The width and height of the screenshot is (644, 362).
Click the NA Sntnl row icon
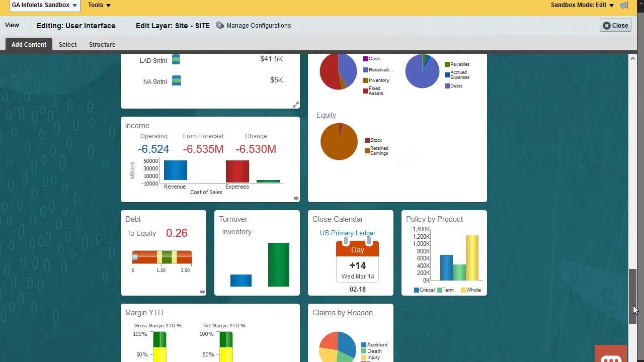(177, 80)
